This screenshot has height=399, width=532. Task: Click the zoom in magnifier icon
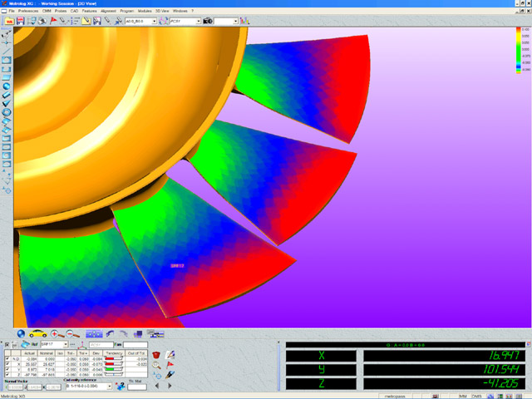coord(56,333)
